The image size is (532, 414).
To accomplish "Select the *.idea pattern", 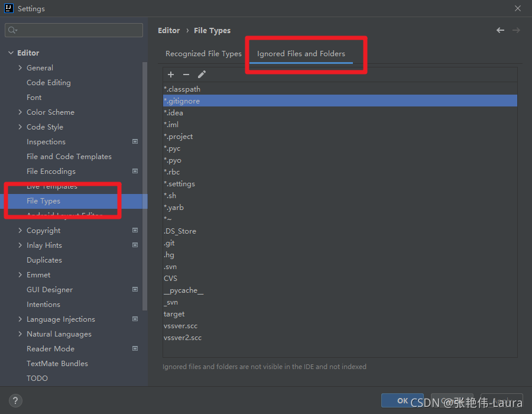I will pos(340,112).
